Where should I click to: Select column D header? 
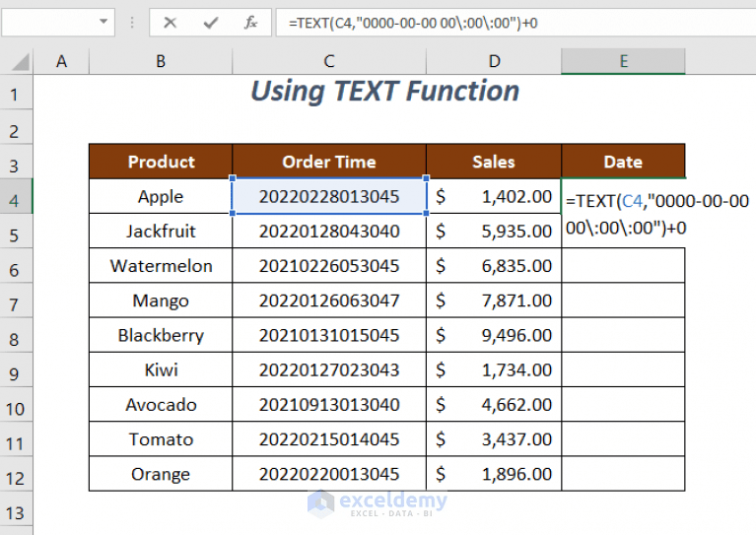[x=494, y=62]
